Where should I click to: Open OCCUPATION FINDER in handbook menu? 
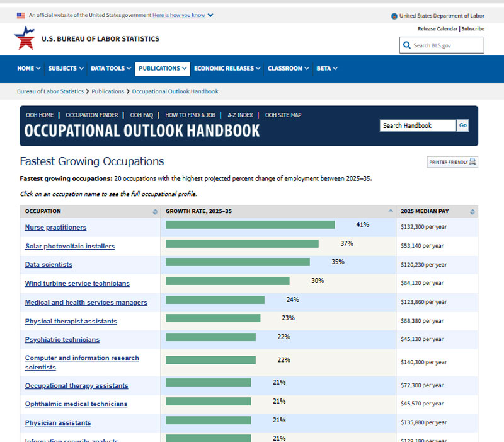pyautogui.click(x=92, y=115)
